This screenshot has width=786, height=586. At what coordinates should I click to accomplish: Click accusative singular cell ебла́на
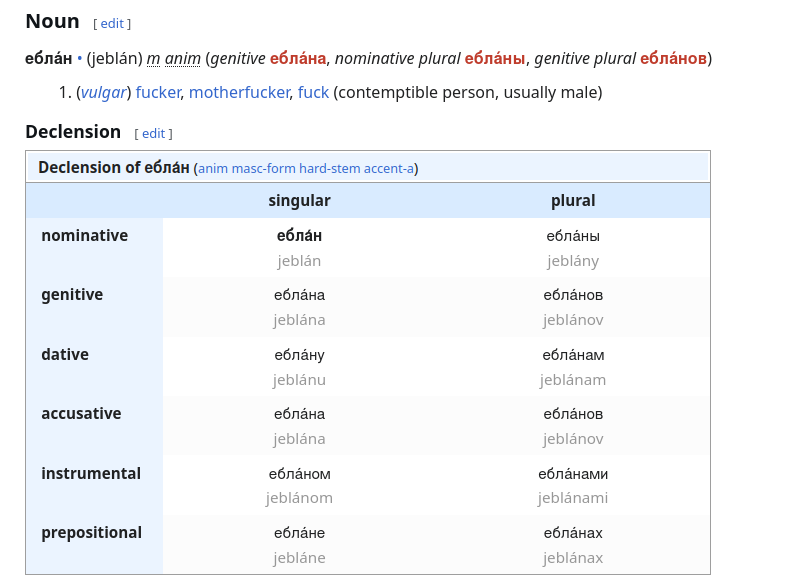299,414
